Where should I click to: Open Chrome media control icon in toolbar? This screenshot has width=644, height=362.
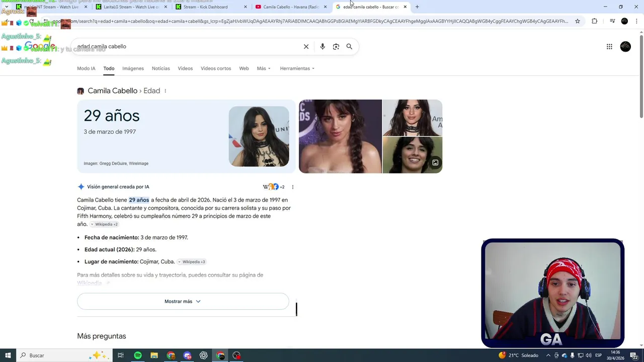point(612,21)
